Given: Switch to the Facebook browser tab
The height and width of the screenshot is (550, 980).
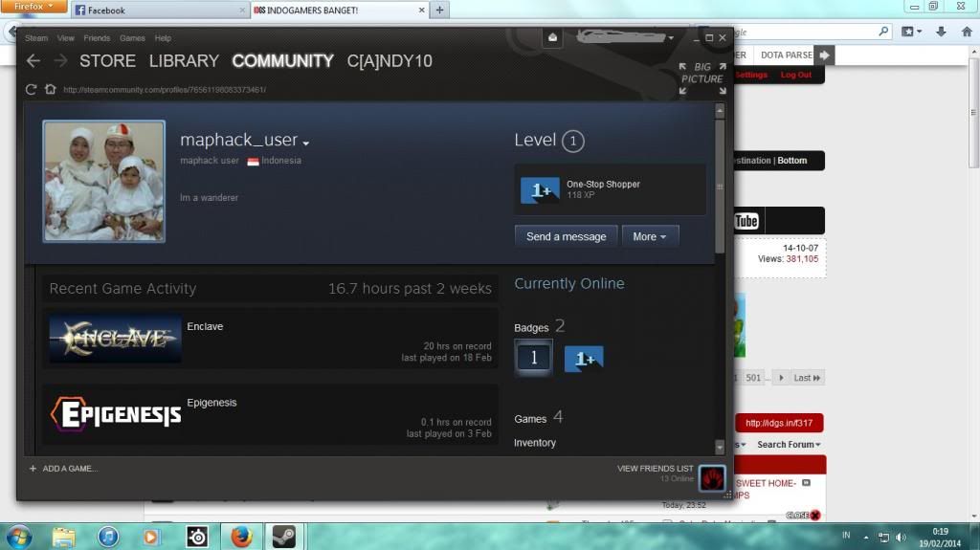Looking at the screenshot, I should pos(160,10).
